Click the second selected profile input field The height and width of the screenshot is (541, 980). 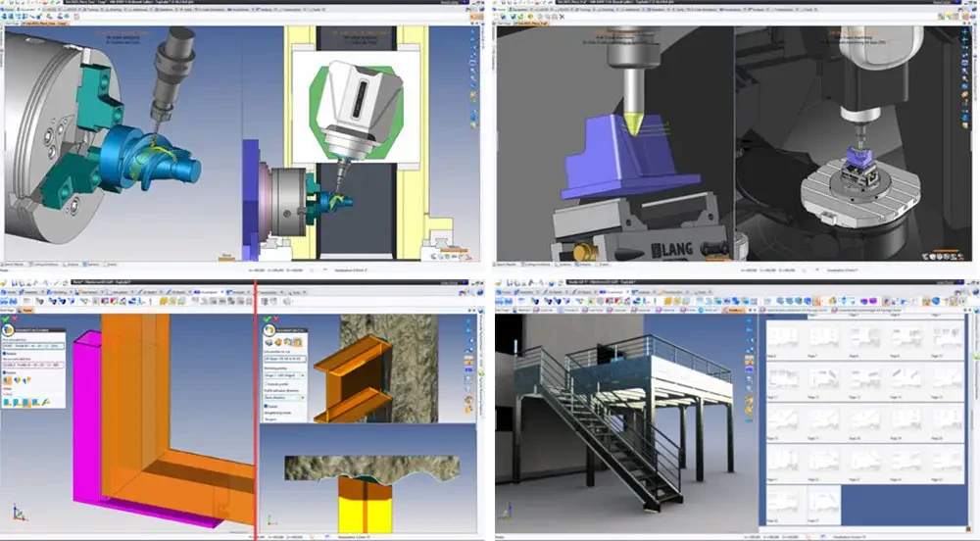coord(33,365)
